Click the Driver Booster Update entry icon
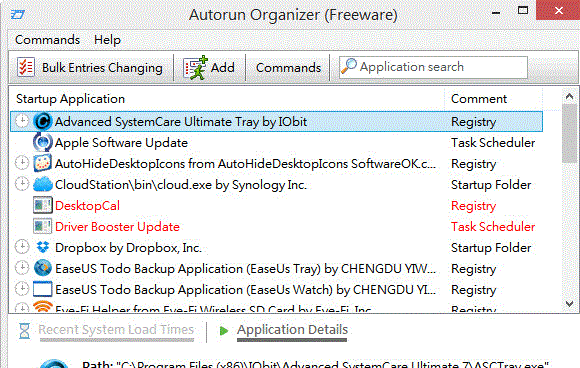The image size is (580, 368). [43, 226]
